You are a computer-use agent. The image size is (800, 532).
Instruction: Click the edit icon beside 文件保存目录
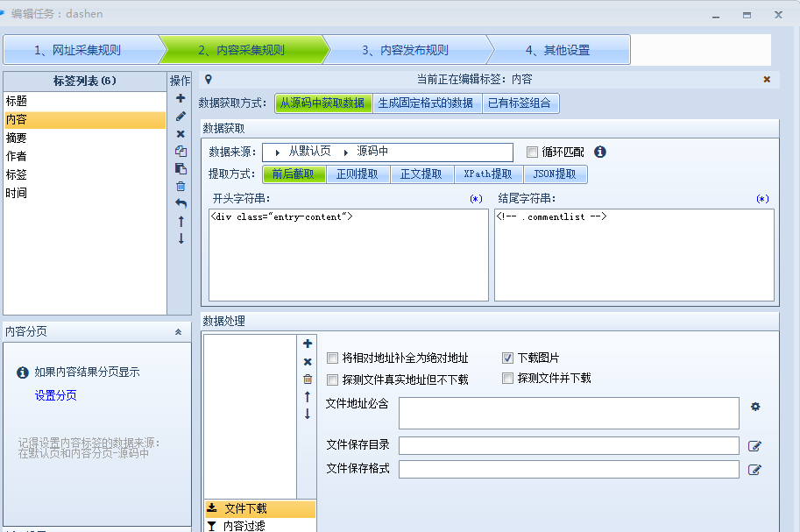click(754, 446)
